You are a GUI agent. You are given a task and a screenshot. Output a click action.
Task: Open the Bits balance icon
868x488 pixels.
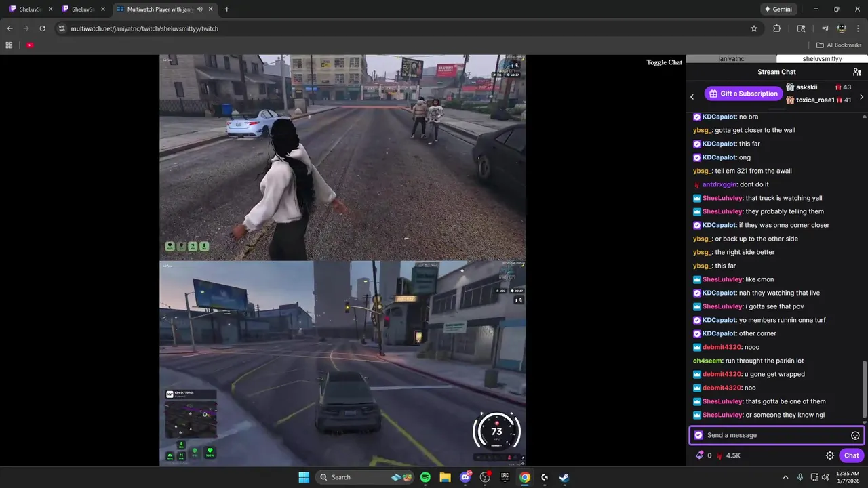coord(700,455)
